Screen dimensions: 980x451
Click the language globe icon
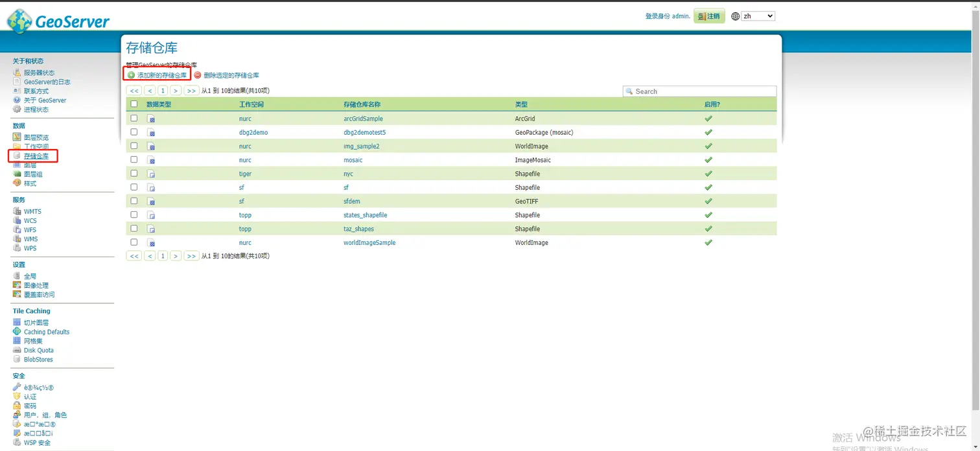(x=735, y=16)
